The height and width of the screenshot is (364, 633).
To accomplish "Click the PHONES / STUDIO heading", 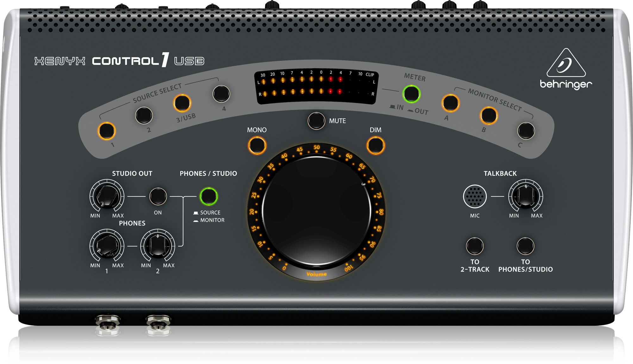I will coord(208,173).
